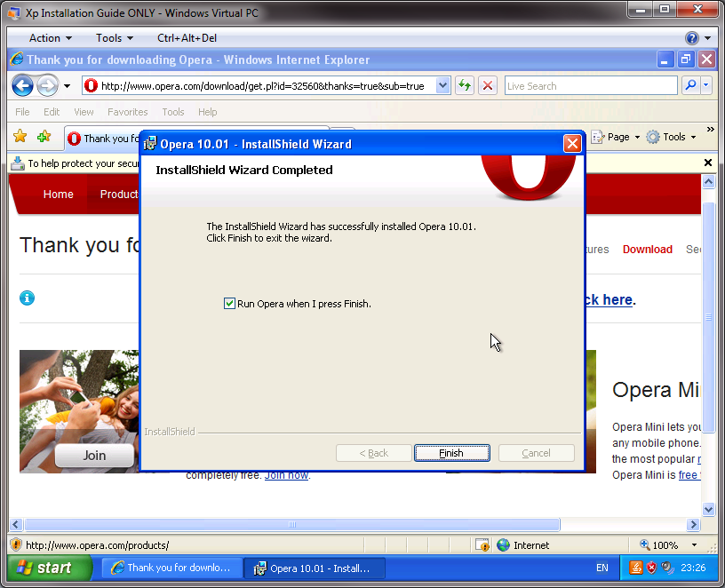Expand command bar overflow chevrons
The height and width of the screenshot is (588, 725).
[711, 130]
